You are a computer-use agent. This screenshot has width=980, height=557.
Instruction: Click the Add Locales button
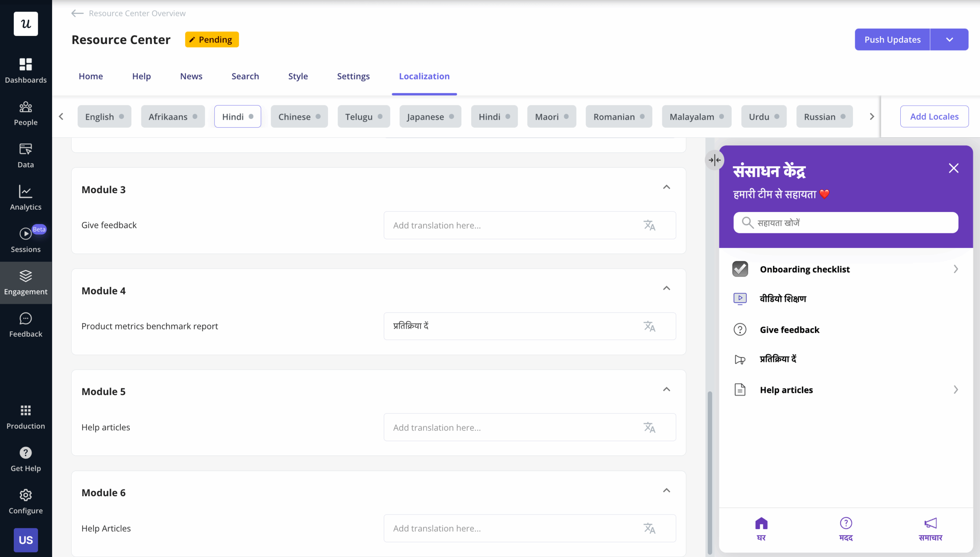pyautogui.click(x=934, y=116)
